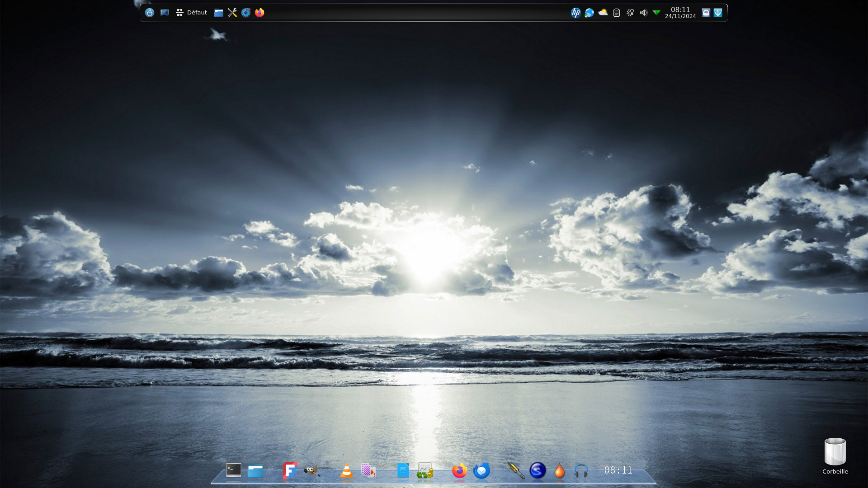Open the orange droplet app in dock

pyautogui.click(x=560, y=470)
